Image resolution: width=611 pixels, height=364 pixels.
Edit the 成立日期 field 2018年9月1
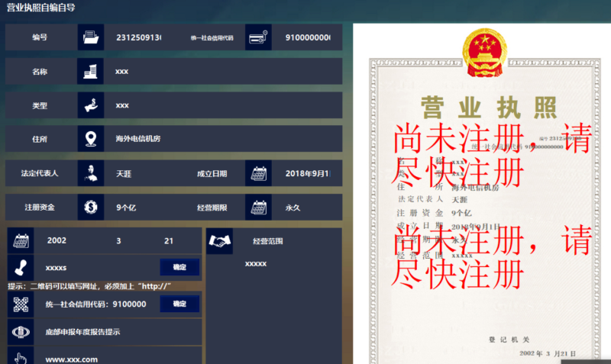(307, 173)
